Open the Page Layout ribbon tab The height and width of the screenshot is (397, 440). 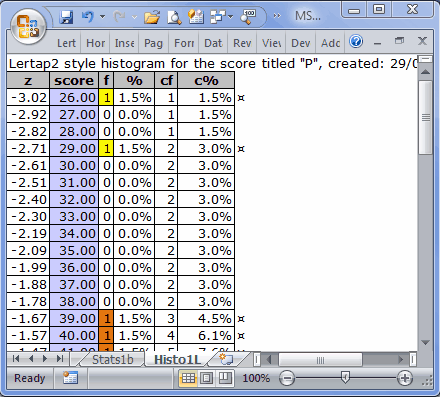pyautogui.click(x=153, y=43)
